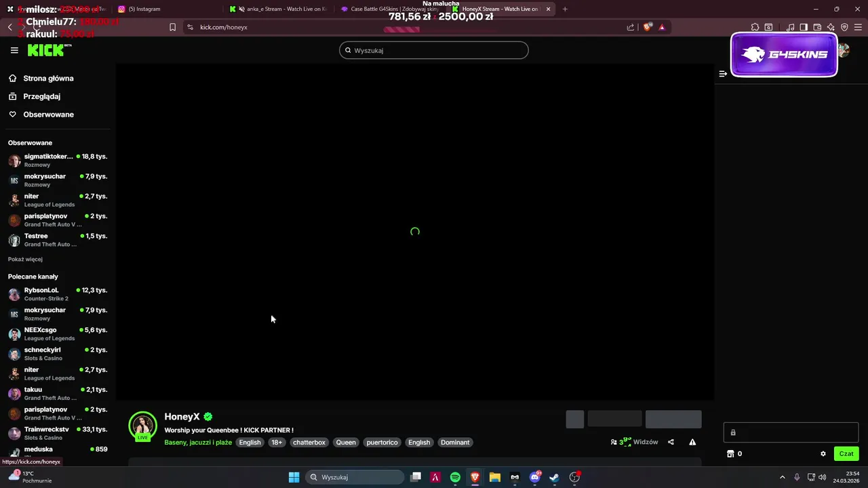The image size is (868, 488).
Task: Click the share stream icon
Action: point(671,442)
